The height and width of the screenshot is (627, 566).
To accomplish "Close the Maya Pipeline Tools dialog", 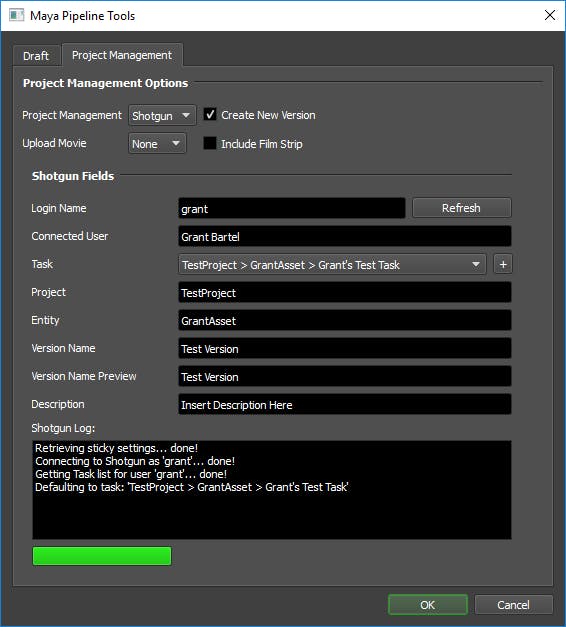I will click(x=550, y=15).
